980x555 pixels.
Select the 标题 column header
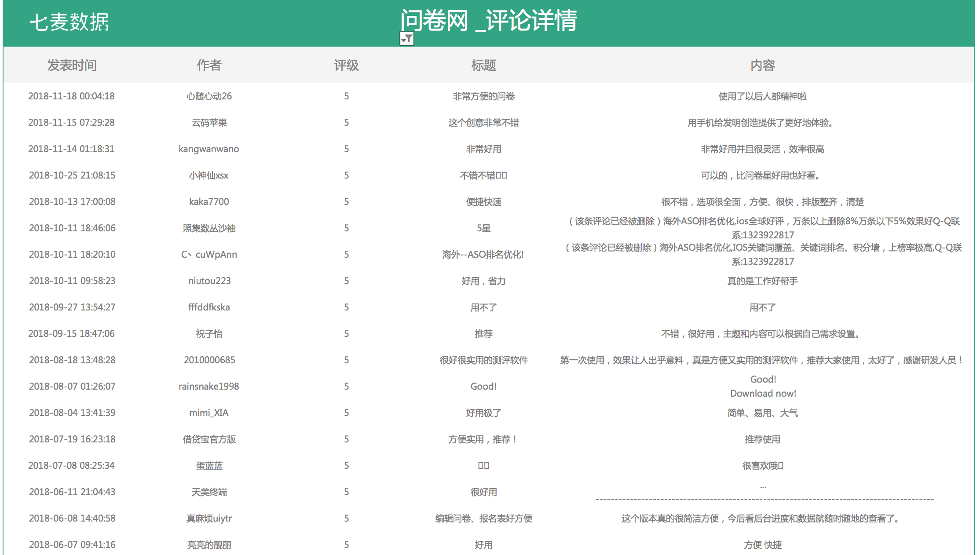point(484,66)
